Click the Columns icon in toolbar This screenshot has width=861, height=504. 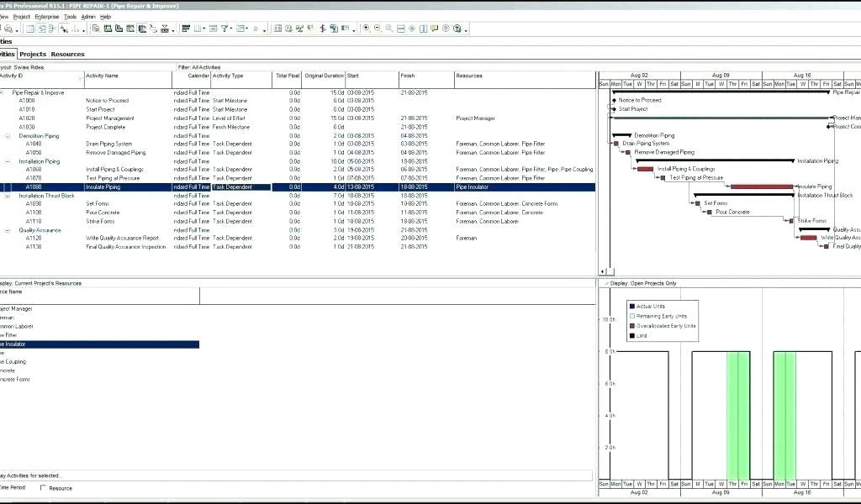click(199, 29)
